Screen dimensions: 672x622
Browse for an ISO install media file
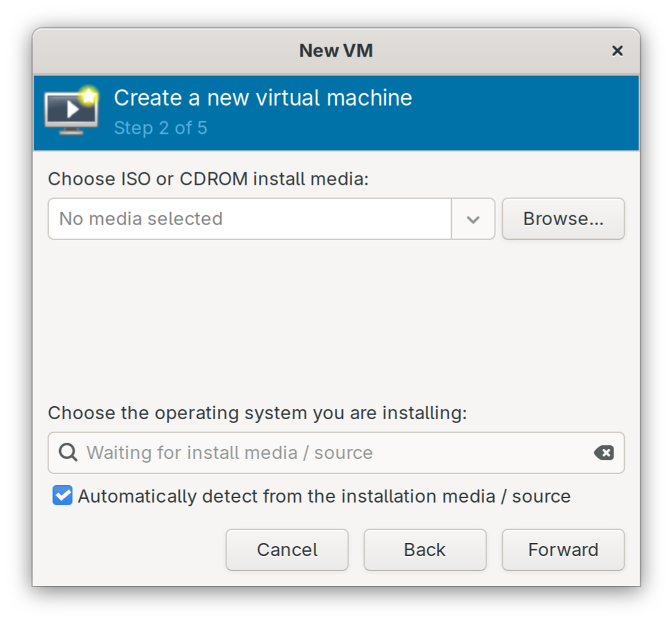pyautogui.click(x=562, y=219)
